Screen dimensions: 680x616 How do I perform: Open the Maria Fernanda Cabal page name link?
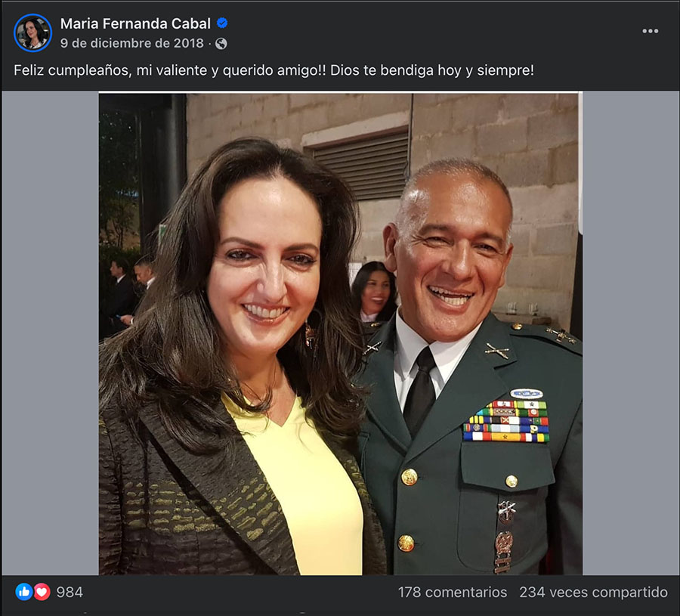pos(135,23)
